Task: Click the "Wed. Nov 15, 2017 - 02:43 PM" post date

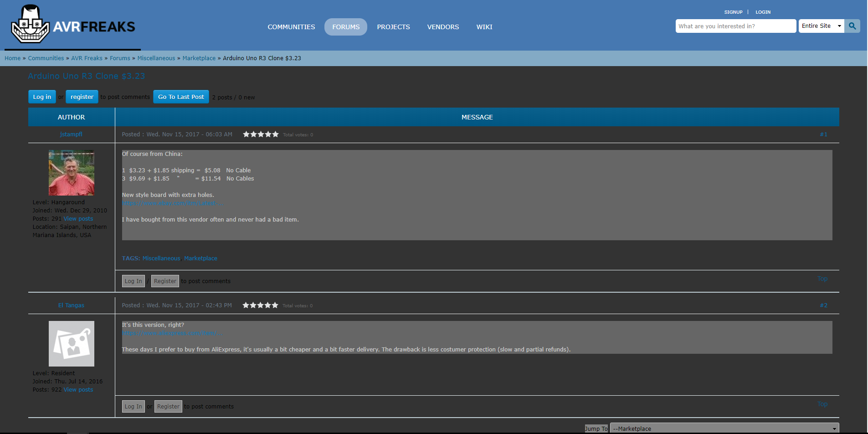Action: [189, 305]
